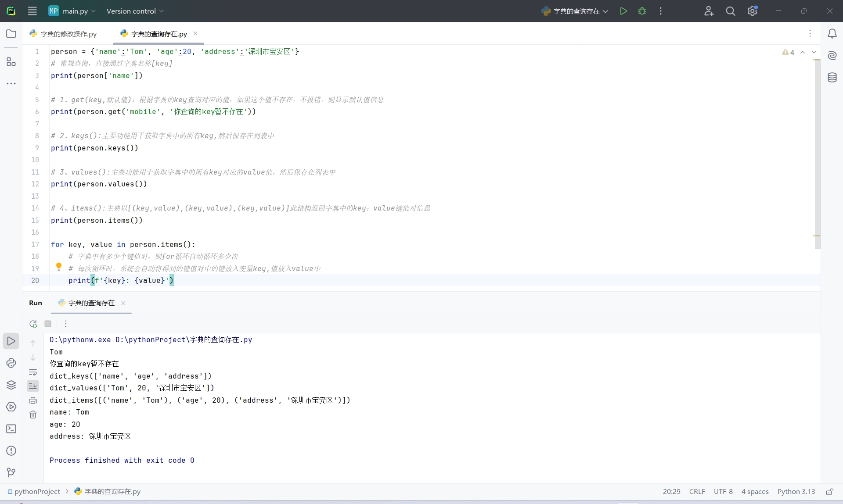The image size is (843, 504).
Task: Open the Python Packages layers icon
Action: (x=11, y=385)
